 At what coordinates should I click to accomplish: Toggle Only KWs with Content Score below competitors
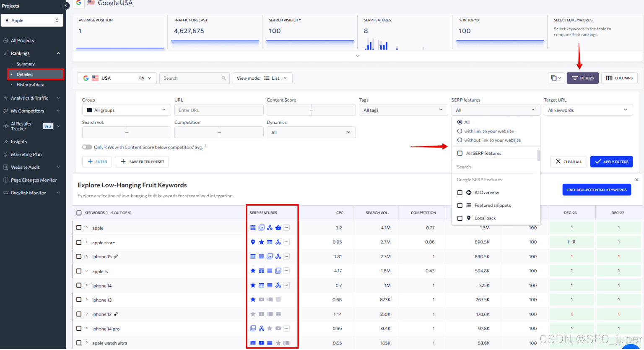click(87, 147)
